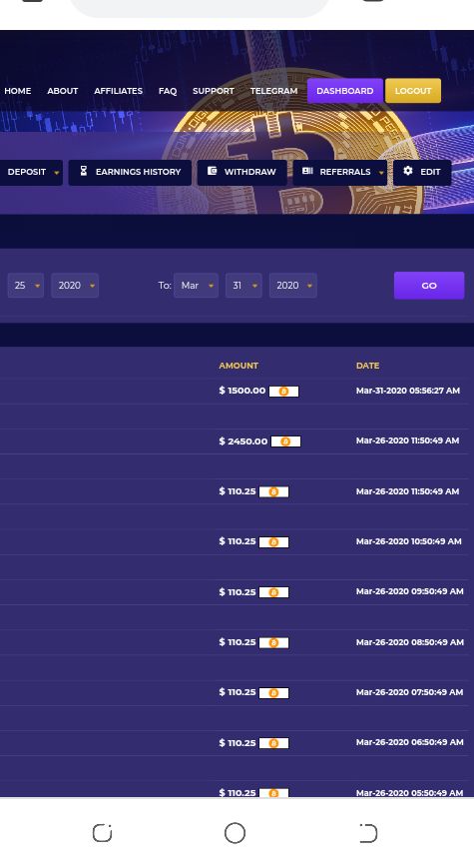Click date Mar-26-2020 07:50:49 AM
The width and height of the screenshot is (474, 868).
(x=409, y=692)
